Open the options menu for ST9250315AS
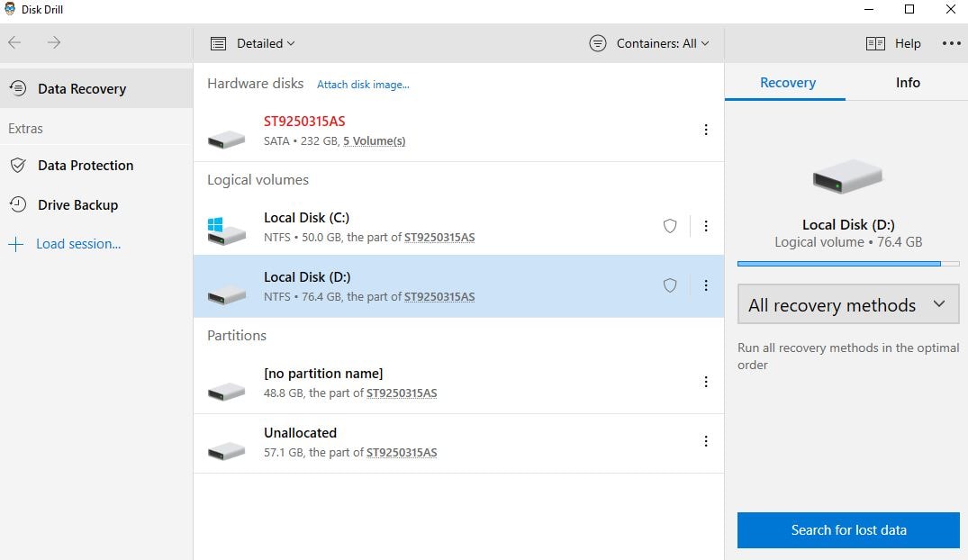 [x=706, y=130]
